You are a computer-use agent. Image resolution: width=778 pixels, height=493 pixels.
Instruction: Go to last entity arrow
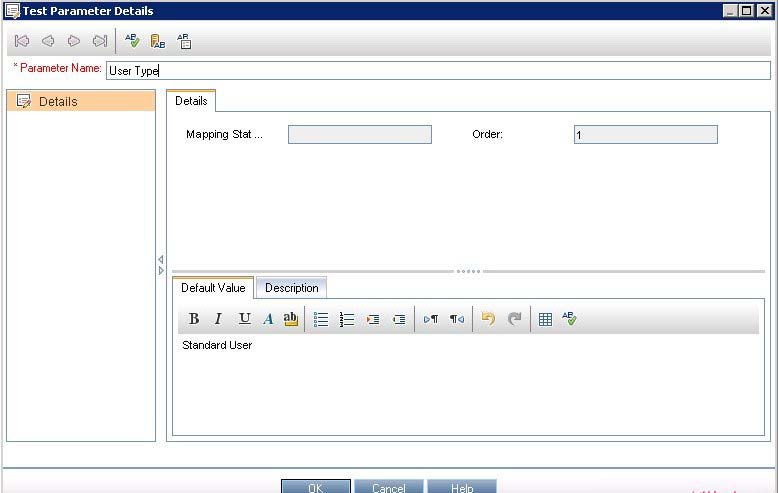[x=100, y=41]
